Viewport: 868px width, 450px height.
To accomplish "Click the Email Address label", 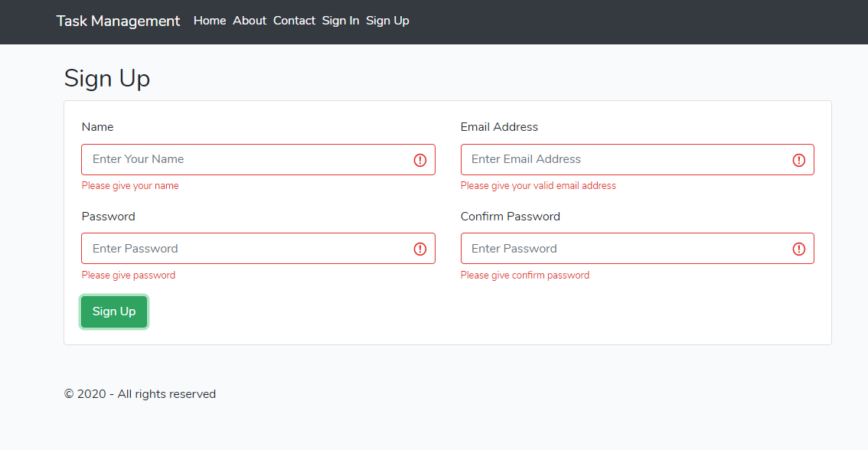I will point(499,127).
